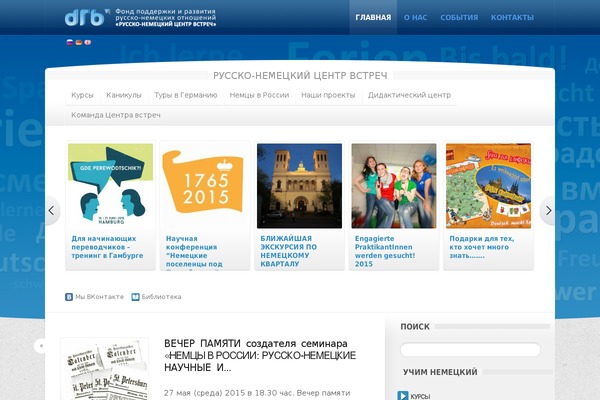
Task: Open link Подарки для тех, кто хочет
Action: click(x=481, y=247)
